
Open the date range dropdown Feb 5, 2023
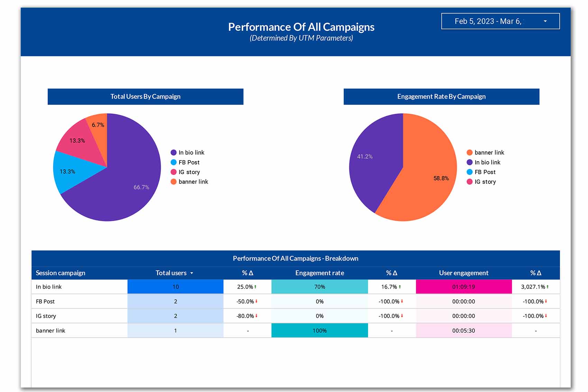[x=500, y=21]
